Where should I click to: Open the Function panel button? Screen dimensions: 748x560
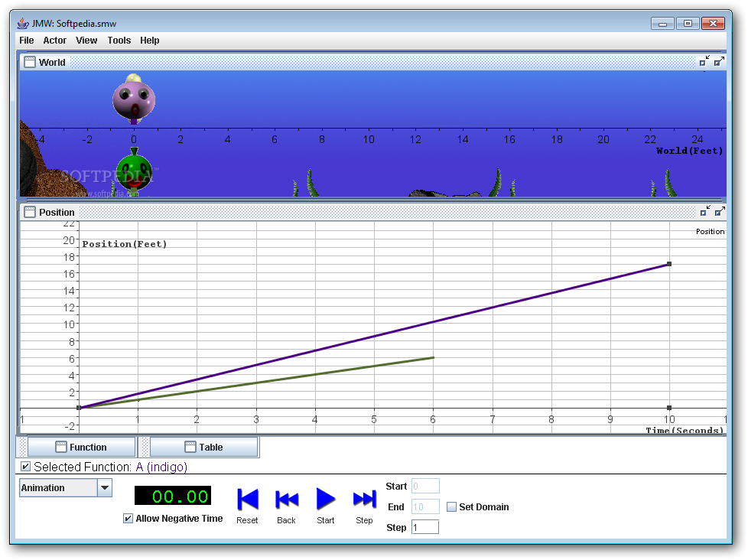pos(82,447)
